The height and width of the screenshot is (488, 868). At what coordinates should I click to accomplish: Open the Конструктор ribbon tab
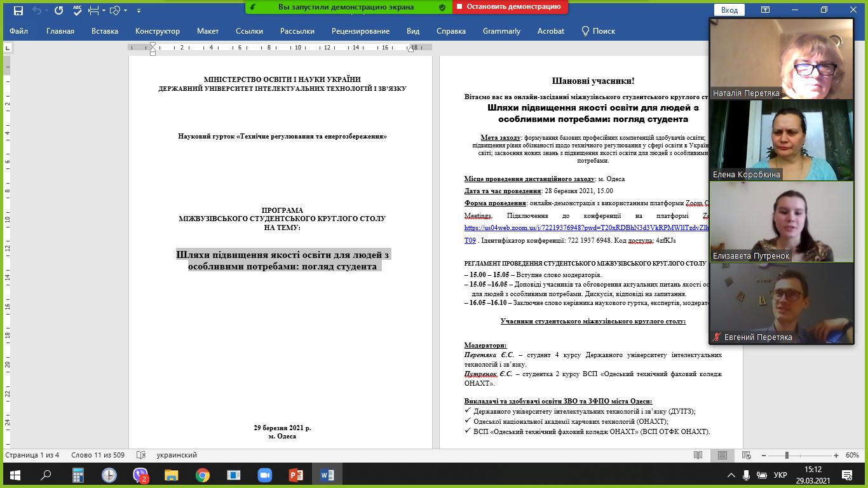click(158, 30)
